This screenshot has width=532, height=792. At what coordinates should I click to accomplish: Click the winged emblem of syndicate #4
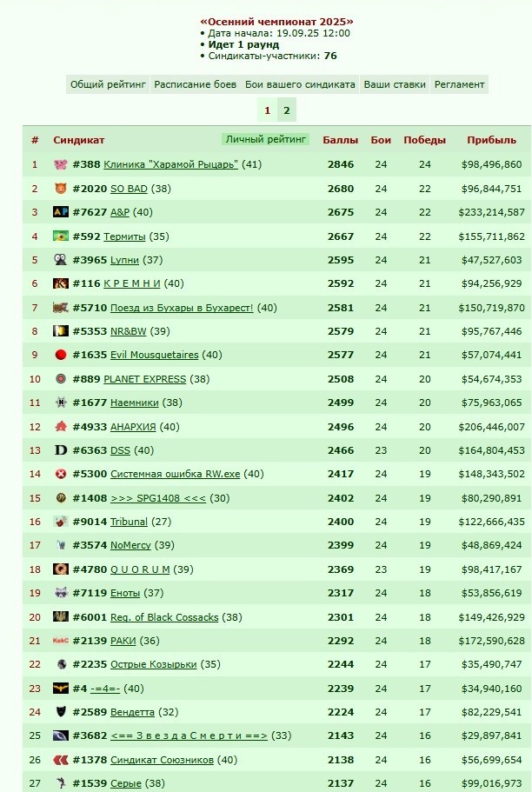[61, 688]
